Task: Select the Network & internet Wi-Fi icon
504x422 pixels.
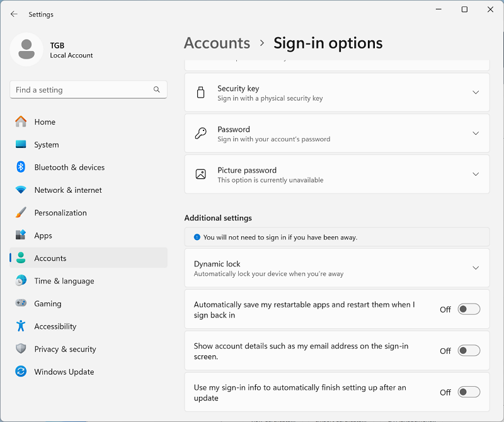Action: point(21,190)
